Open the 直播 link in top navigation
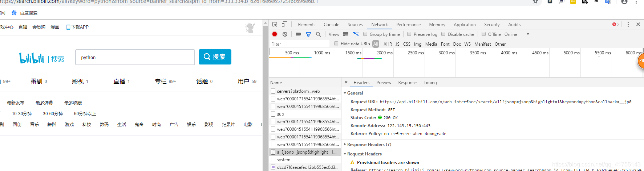Image resolution: width=644 pixels, height=171 pixels. coord(23,27)
